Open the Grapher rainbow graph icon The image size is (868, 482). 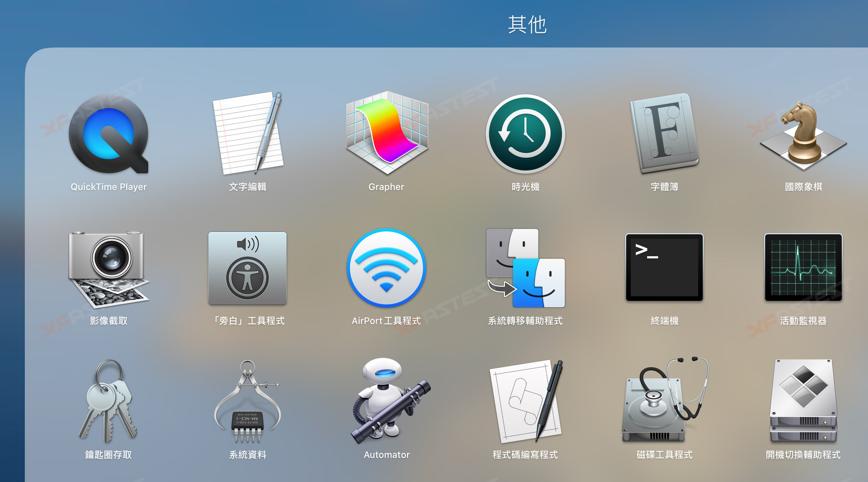click(387, 133)
